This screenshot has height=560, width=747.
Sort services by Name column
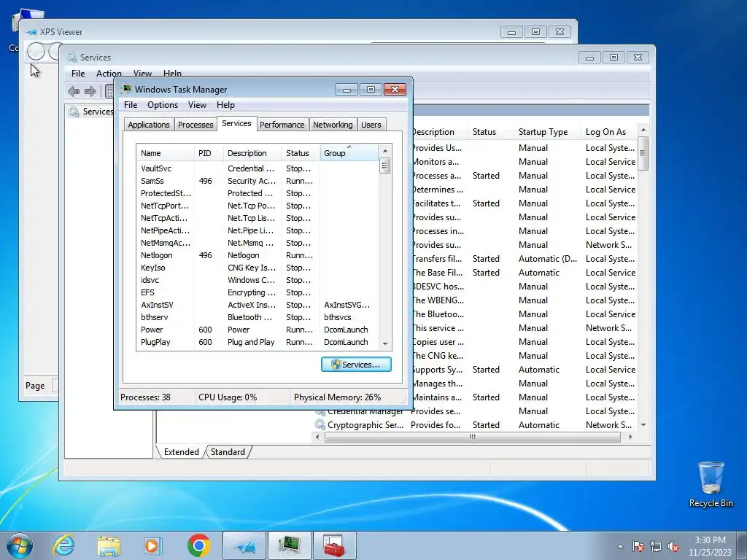[166, 153]
